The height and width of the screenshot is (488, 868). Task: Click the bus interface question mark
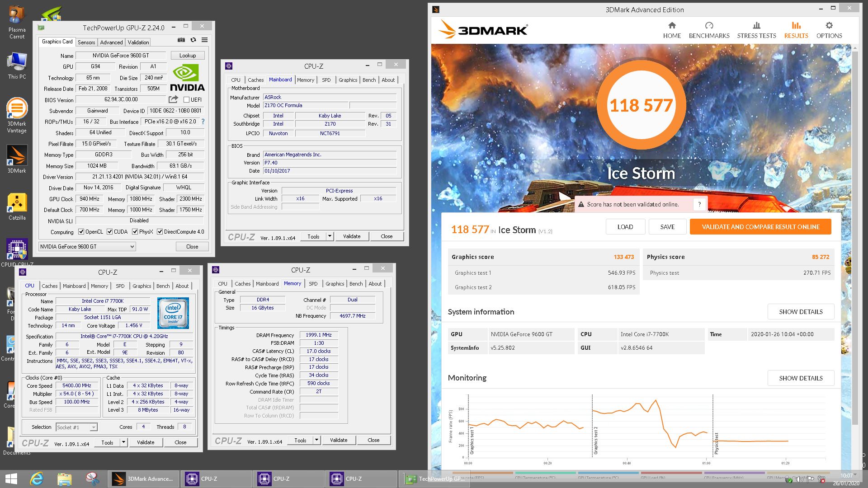(203, 122)
